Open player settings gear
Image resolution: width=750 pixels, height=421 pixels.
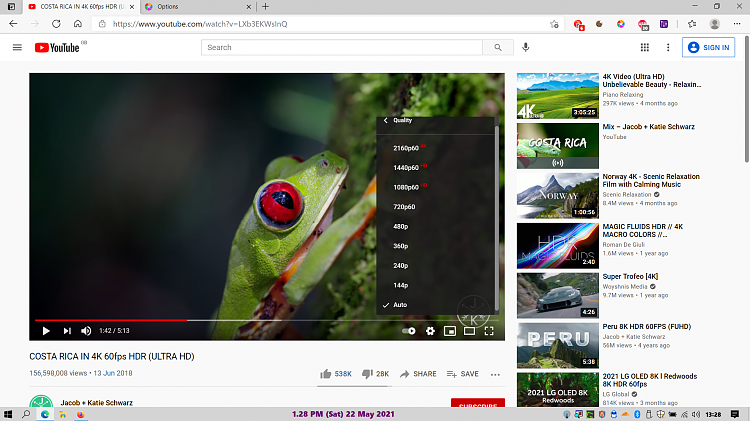430,331
